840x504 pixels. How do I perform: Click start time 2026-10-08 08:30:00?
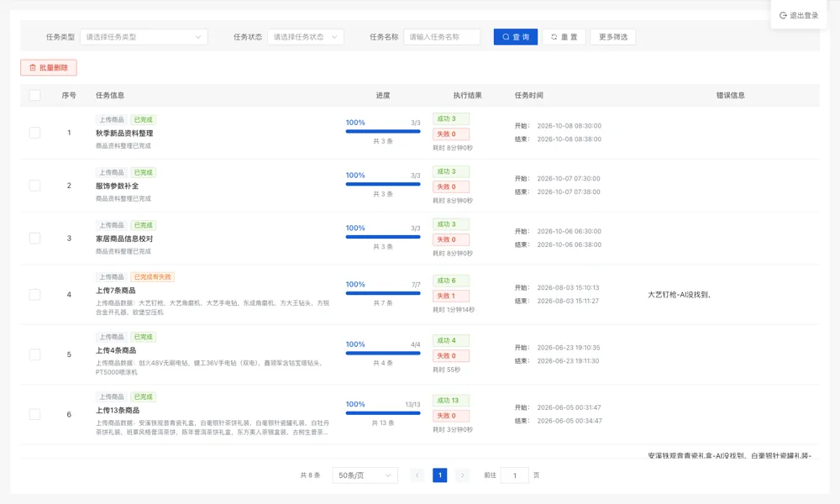click(x=569, y=126)
